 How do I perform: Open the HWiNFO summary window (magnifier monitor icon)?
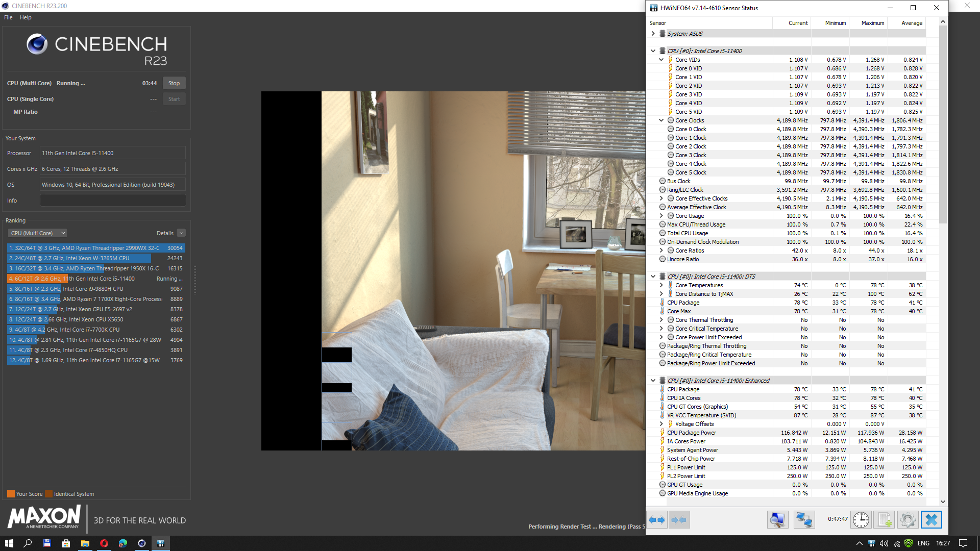tap(777, 520)
